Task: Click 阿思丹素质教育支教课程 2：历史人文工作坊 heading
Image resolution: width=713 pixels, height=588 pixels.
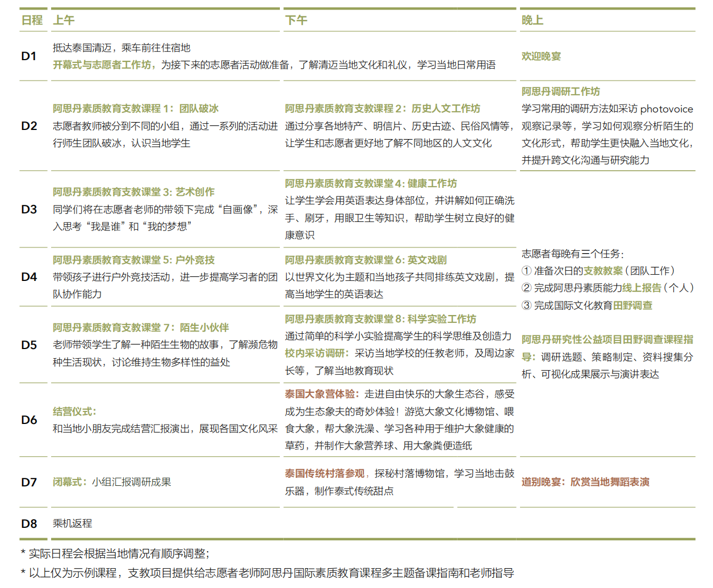Action: tap(383, 108)
